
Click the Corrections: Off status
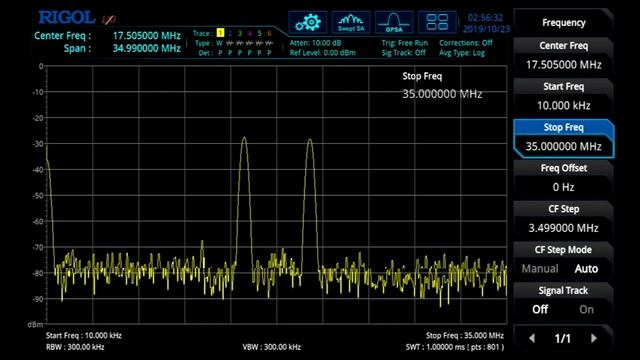tap(466, 42)
